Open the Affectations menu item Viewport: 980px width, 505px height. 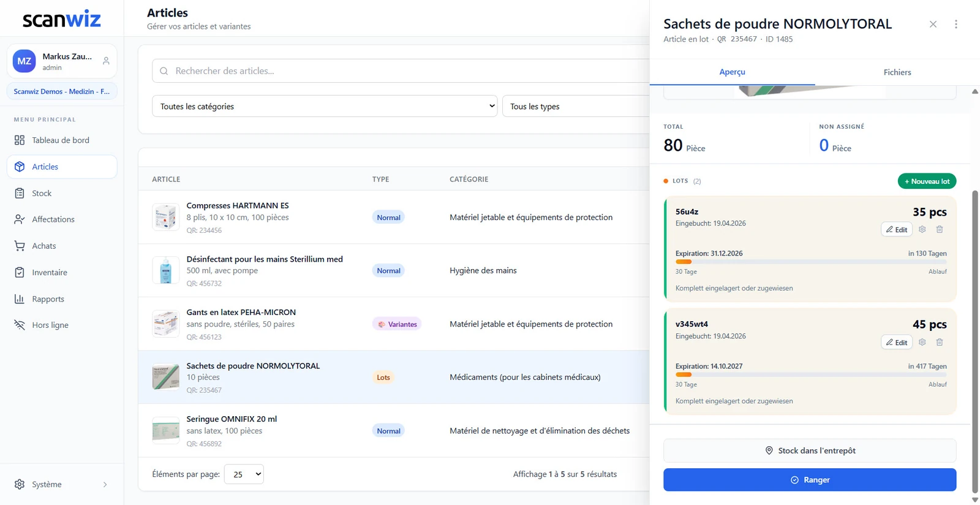click(x=62, y=219)
